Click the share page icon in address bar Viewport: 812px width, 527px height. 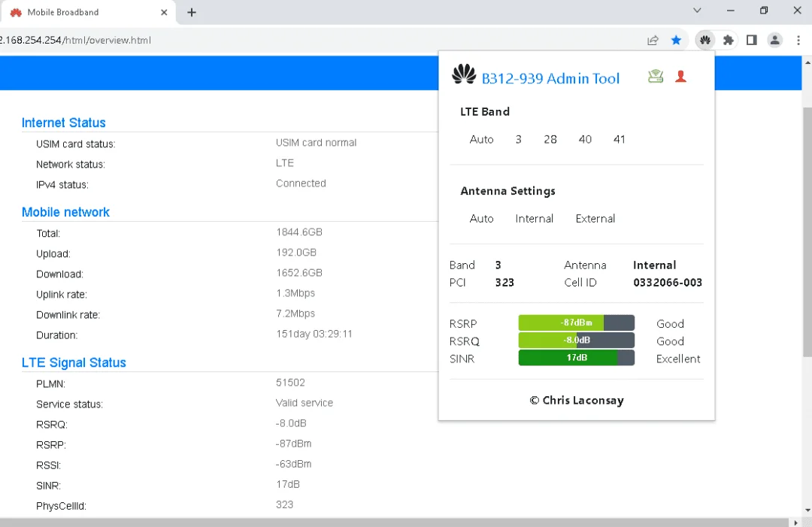[653, 40]
